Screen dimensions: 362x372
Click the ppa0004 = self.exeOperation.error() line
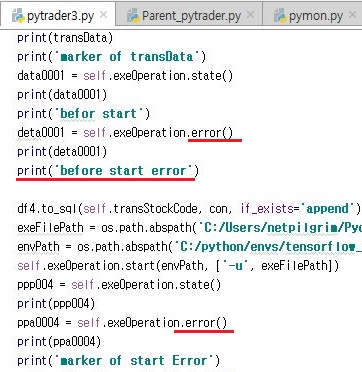pos(122,323)
